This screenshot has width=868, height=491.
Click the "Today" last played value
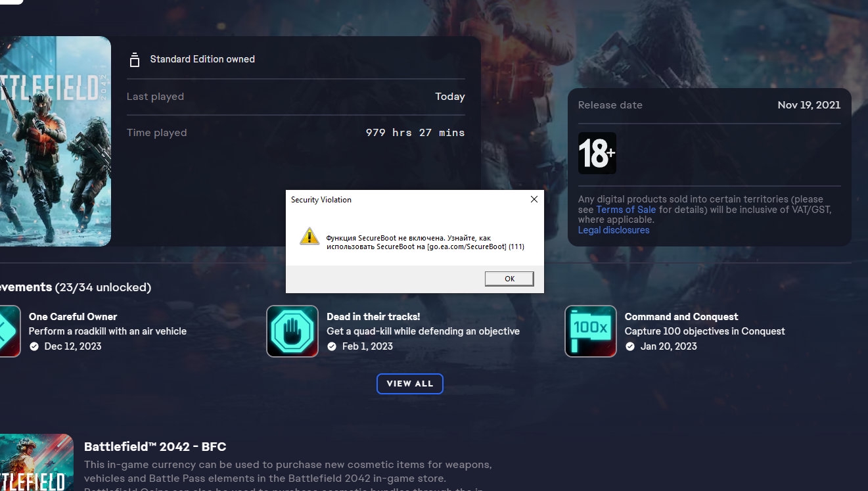coord(450,97)
